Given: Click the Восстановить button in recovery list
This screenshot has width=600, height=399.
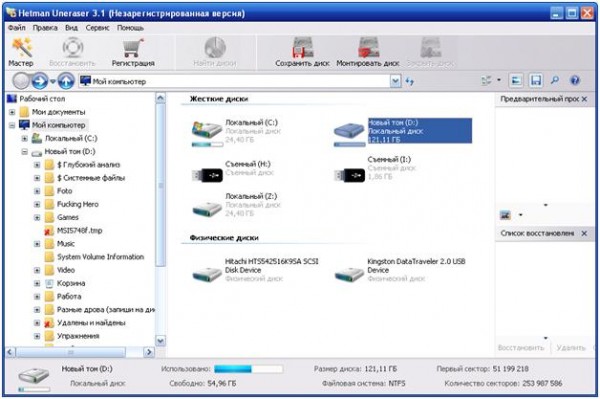Looking at the screenshot, I should coord(521,348).
